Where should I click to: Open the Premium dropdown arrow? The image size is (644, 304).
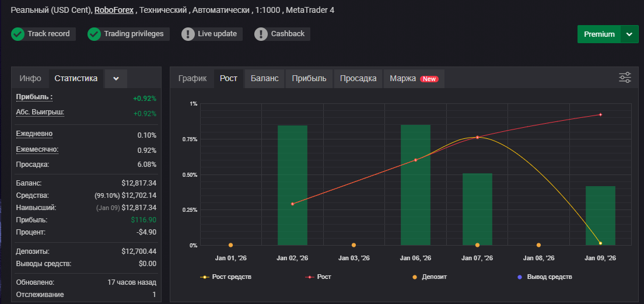629,34
